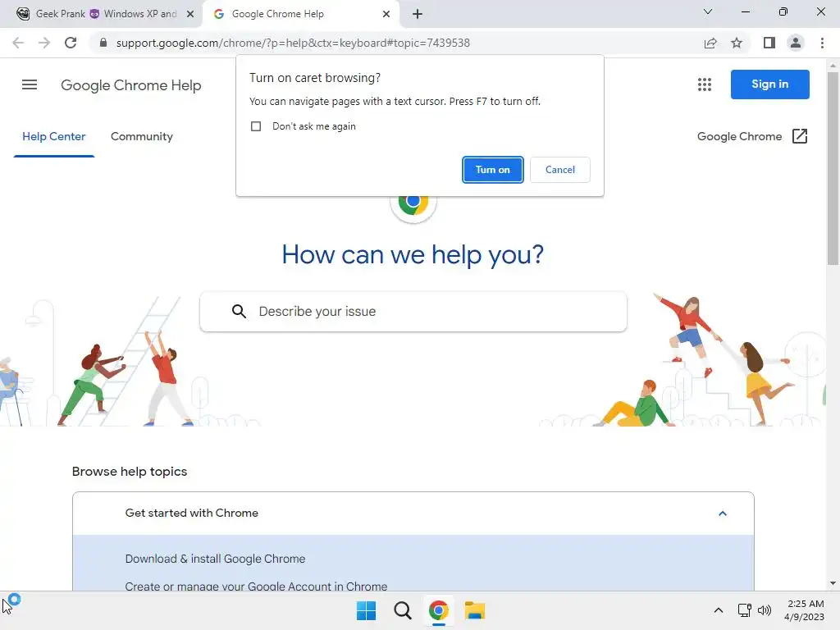Open Create or manage your Google Account link
840x630 pixels.
pos(256,586)
